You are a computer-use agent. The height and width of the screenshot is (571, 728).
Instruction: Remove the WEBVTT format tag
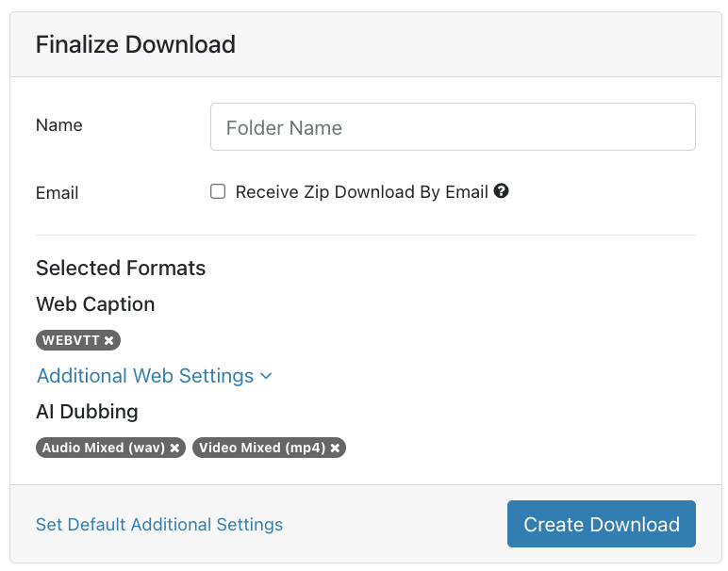(x=108, y=340)
